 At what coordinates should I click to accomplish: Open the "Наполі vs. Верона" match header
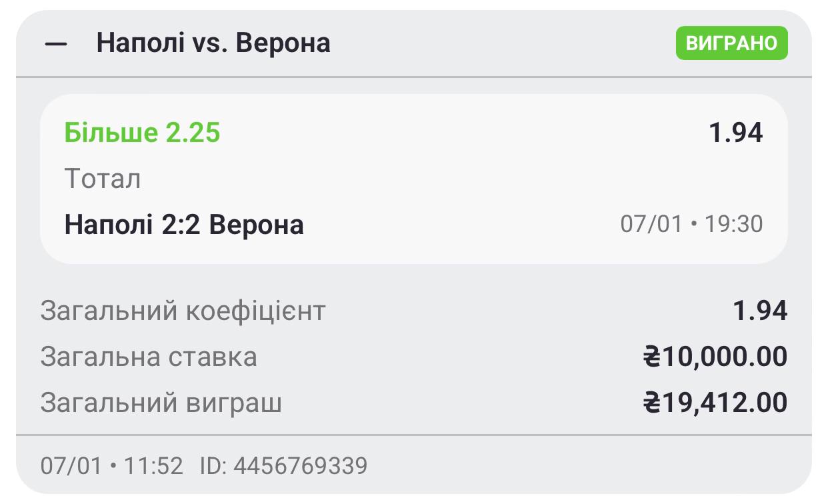pos(213,43)
